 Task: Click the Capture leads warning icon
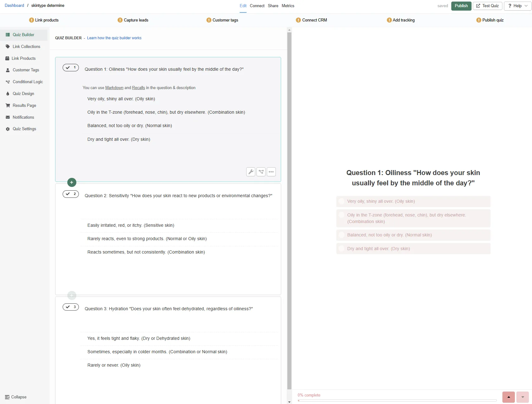120,20
